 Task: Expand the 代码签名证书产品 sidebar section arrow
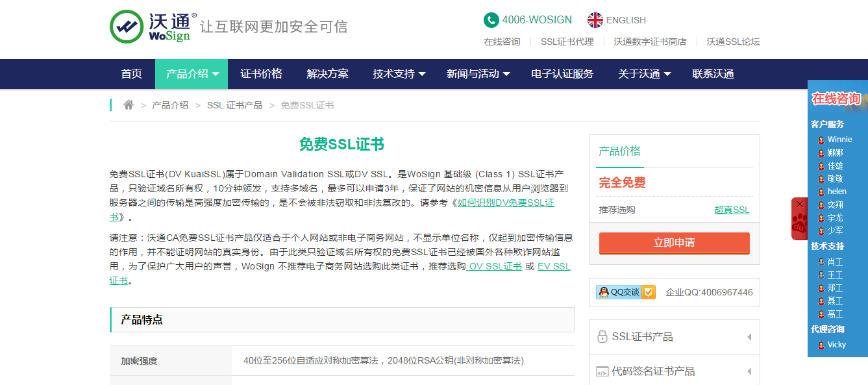[x=749, y=371]
